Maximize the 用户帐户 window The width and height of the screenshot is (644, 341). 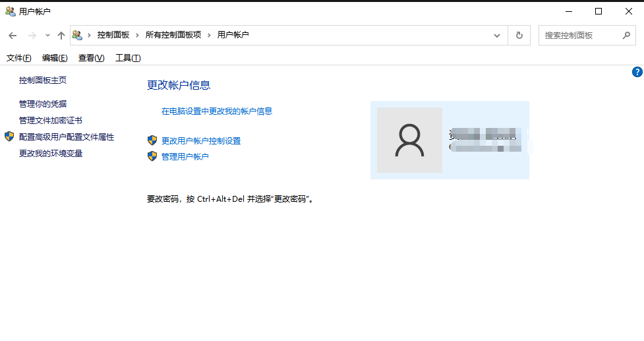point(599,11)
